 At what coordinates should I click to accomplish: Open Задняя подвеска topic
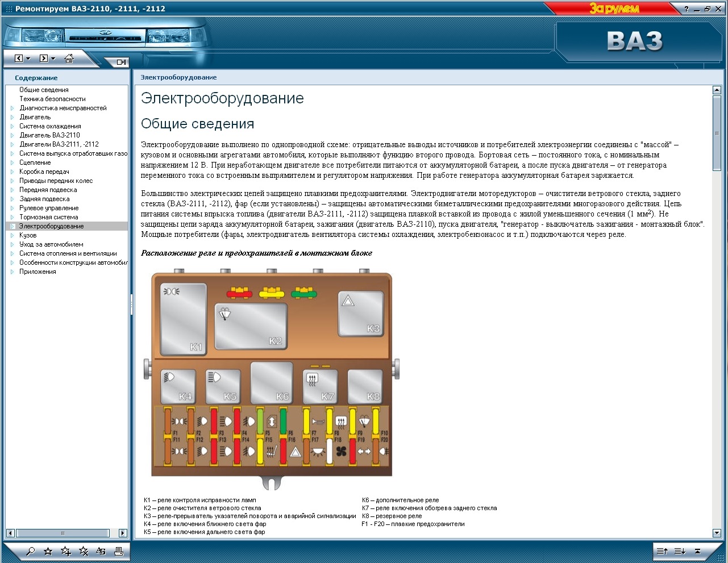(44, 199)
